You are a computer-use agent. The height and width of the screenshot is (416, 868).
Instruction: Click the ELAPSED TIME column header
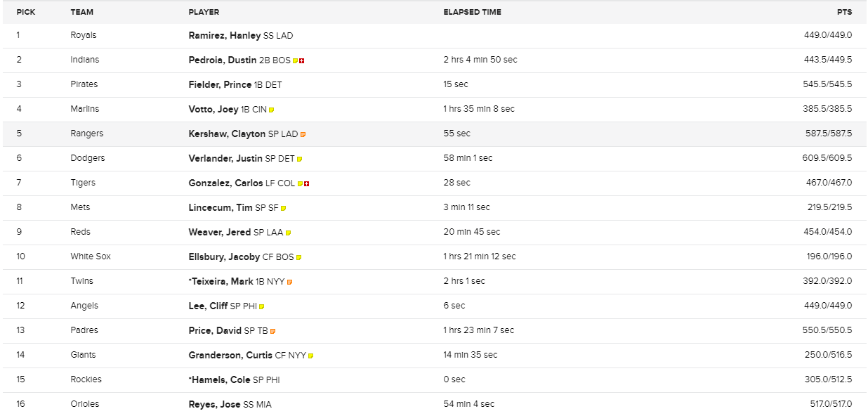pyautogui.click(x=473, y=12)
